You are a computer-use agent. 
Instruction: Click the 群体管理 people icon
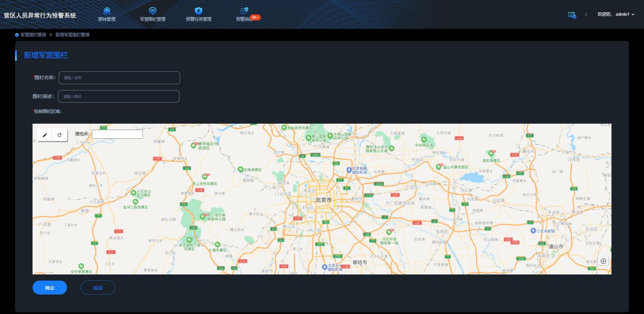pos(107,11)
